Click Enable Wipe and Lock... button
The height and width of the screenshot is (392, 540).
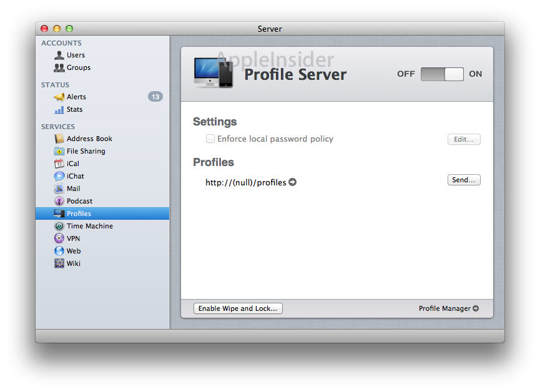click(x=238, y=308)
